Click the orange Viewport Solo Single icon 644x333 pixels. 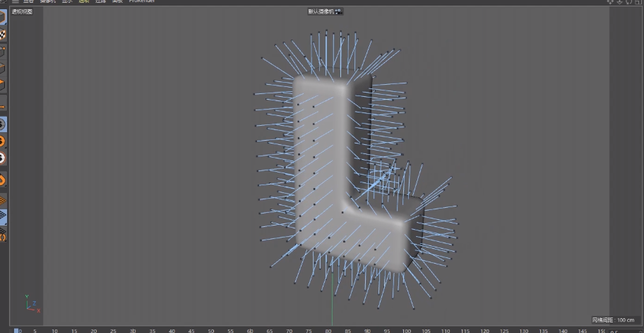coord(3,141)
